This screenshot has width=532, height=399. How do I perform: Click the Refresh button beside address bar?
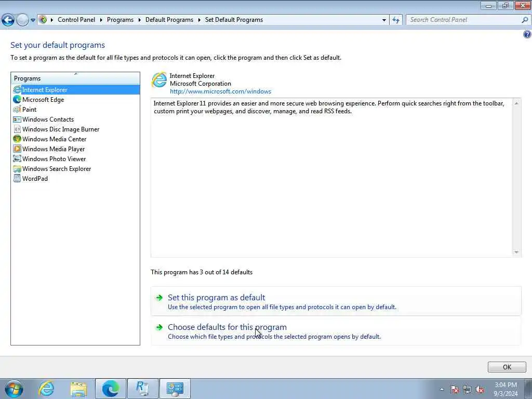coord(396,20)
